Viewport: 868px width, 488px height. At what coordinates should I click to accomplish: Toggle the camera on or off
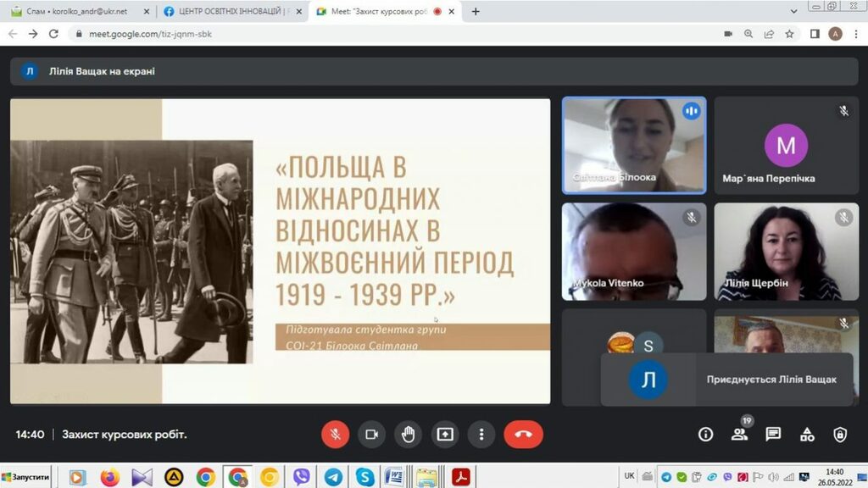click(x=371, y=435)
